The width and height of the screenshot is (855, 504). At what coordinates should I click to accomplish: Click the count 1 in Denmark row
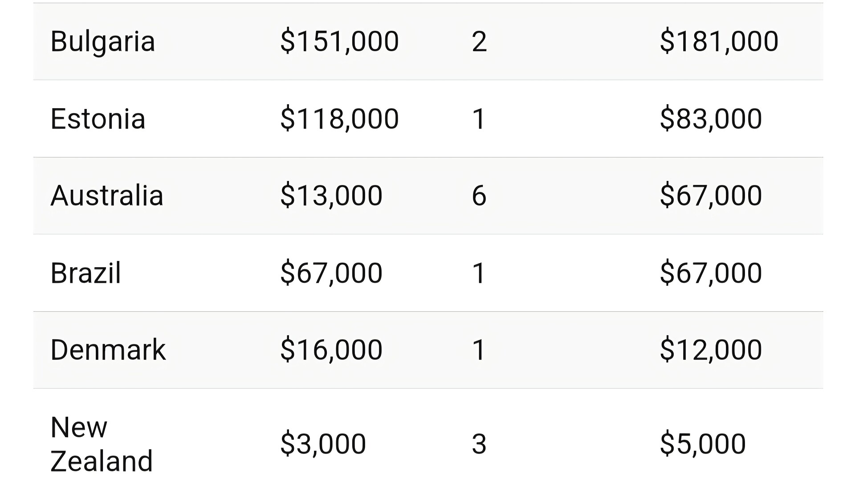point(479,350)
